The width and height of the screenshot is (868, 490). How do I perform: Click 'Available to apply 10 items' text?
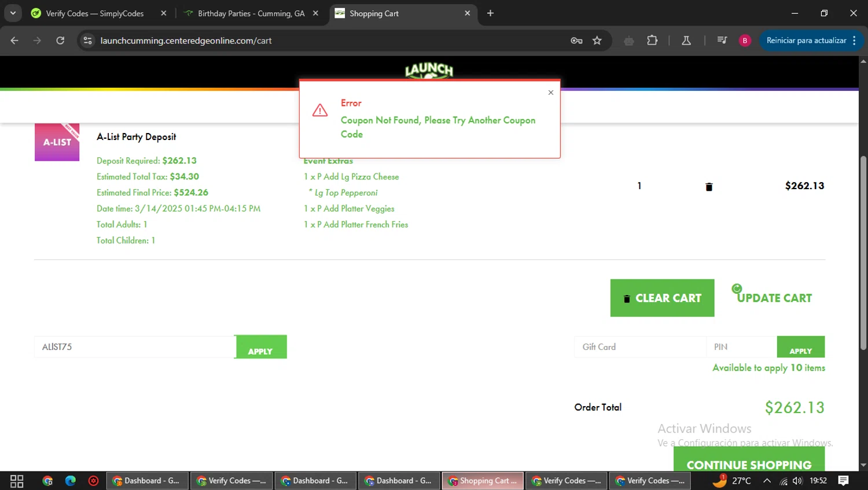[768, 368]
